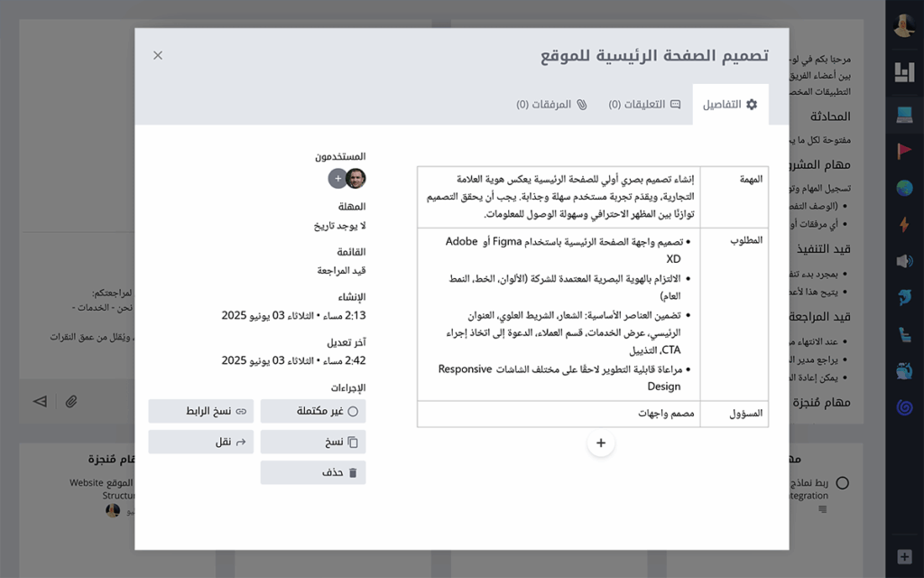
Task: Add a user with the plus avatar
Action: (337, 178)
